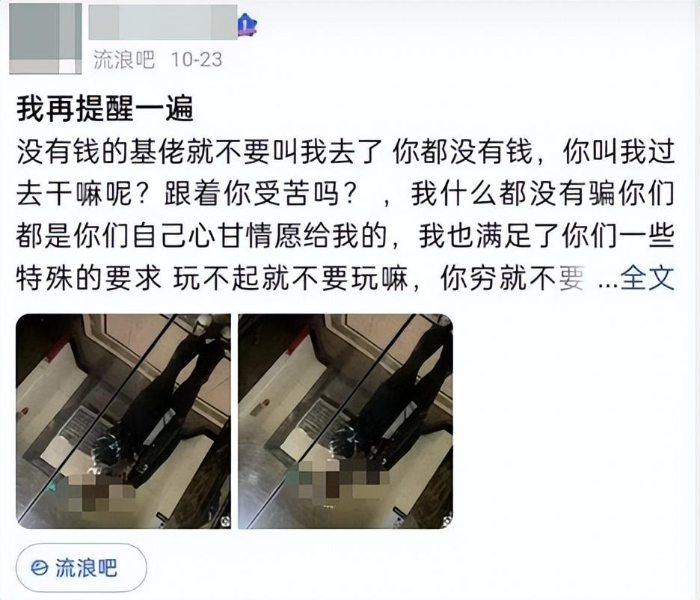This screenshot has height=600, width=700.
Task: Click the 10-23 post date
Action: [x=197, y=59]
